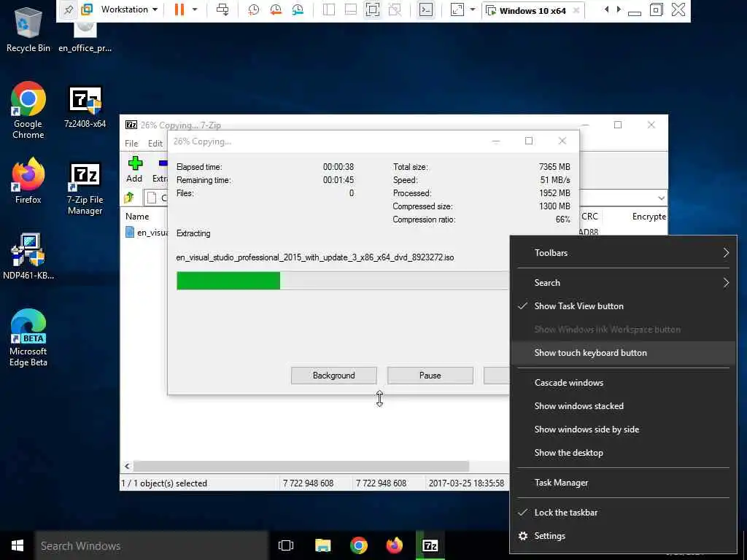Open the Windows Start menu
This screenshot has width=747, height=560.
pyautogui.click(x=18, y=545)
